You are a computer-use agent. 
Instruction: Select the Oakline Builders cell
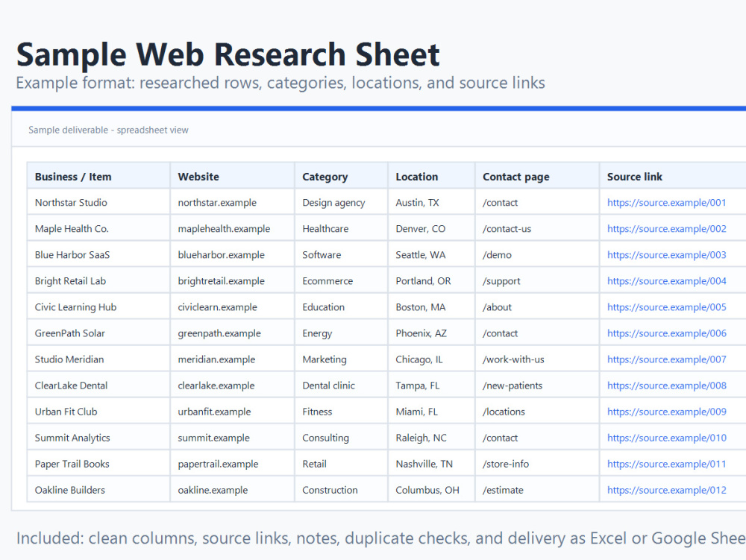pos(98,490)
